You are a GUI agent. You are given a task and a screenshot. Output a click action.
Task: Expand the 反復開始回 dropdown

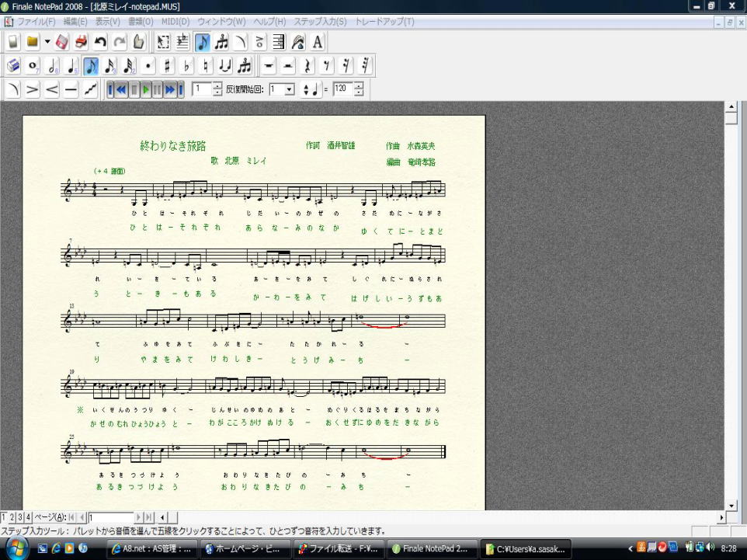pyautogui.click(x=290, y=90)
